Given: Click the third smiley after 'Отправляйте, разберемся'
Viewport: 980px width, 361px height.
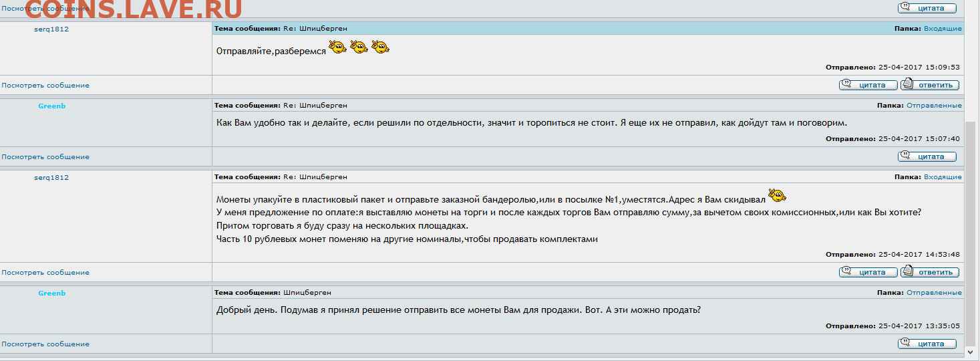Looking at the screenshot, I should pos(380,47).
